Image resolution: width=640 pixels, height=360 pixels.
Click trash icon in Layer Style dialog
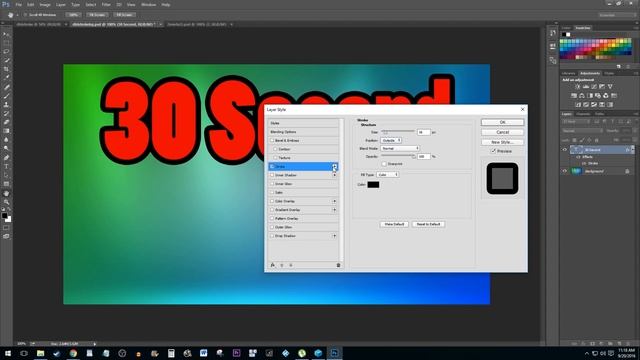pyautogui.click(x=338, y=265)
